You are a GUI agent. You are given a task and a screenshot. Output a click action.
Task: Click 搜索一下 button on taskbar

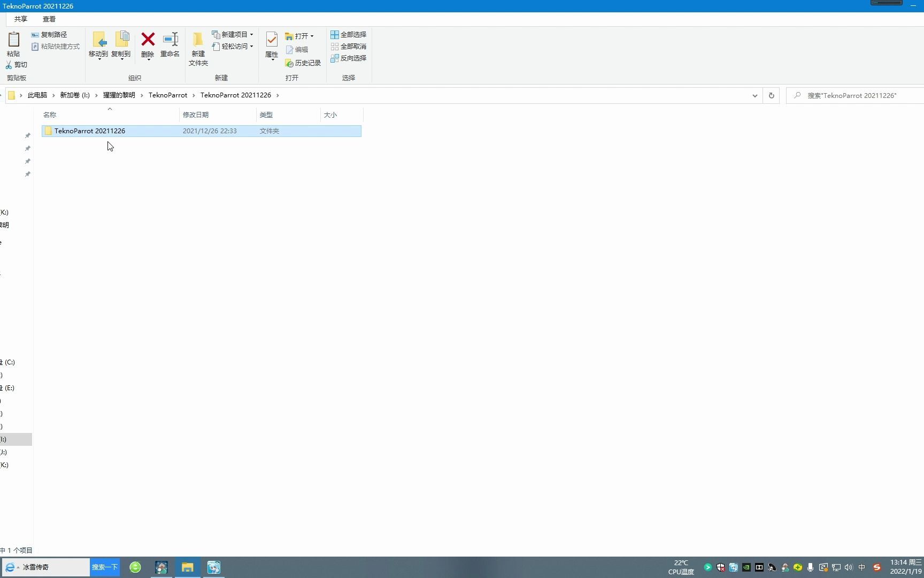click(x=104, y=567)
